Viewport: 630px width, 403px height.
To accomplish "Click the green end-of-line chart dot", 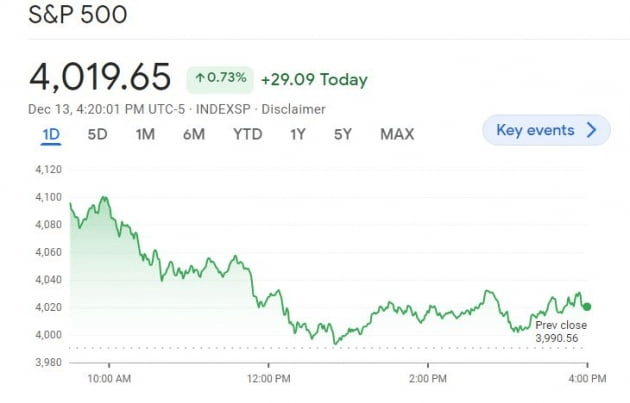I will (586, 306).
